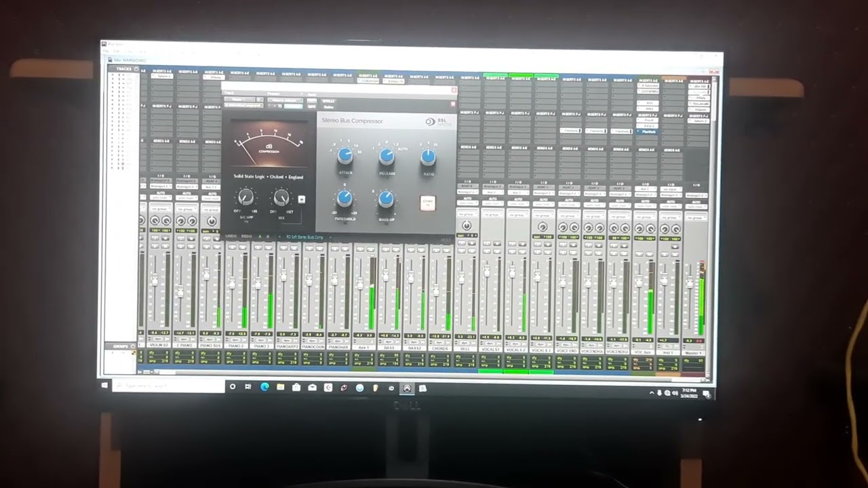The width and height of the screenshot is (868, 488).
Task: Select the BELL track name
Action: (465, 349)
